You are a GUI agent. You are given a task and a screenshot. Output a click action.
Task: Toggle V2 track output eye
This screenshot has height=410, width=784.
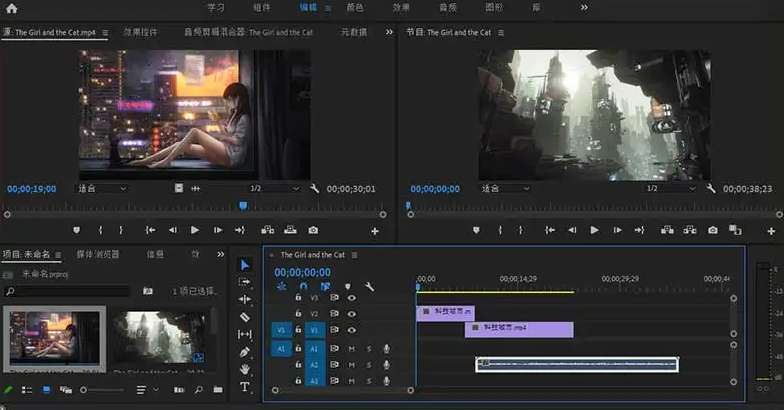352,314
